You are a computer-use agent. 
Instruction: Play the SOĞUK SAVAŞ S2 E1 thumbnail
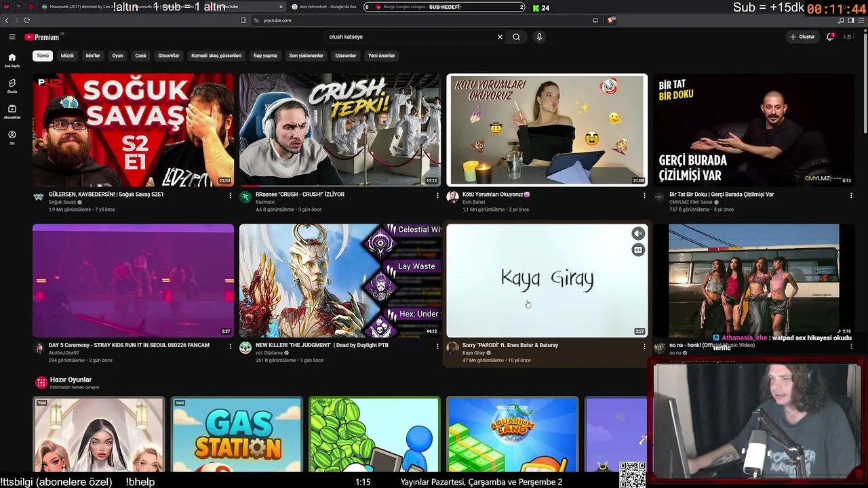[133, 130]
